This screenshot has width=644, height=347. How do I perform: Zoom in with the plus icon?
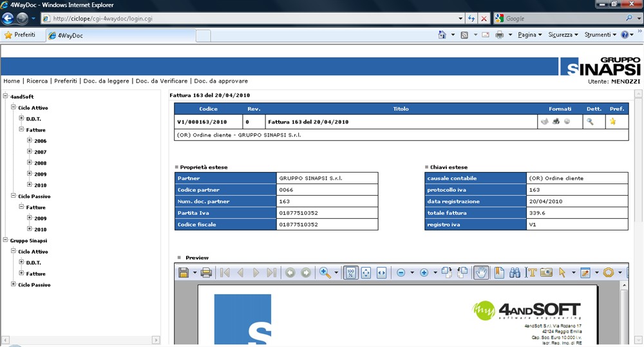click(x=424, y=273)
